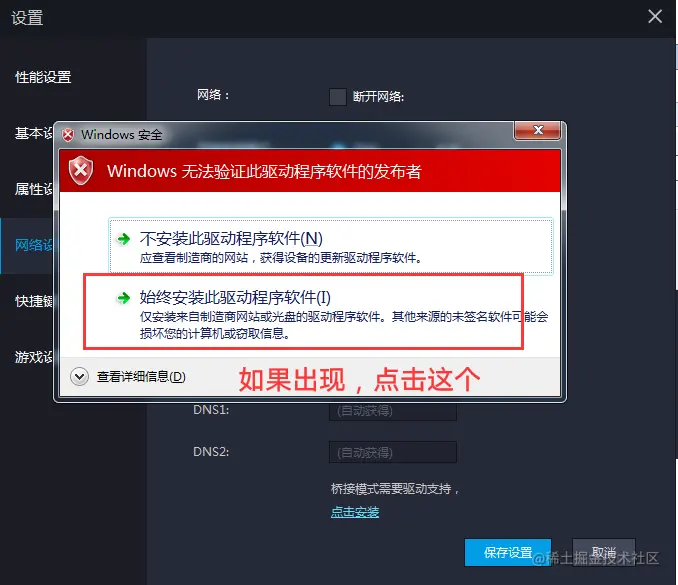The image size is (678, 585).
Task: Click the green arrow beside 不安装此驱动程序软件
Action: pyautogui.click(x=124, y=239)
